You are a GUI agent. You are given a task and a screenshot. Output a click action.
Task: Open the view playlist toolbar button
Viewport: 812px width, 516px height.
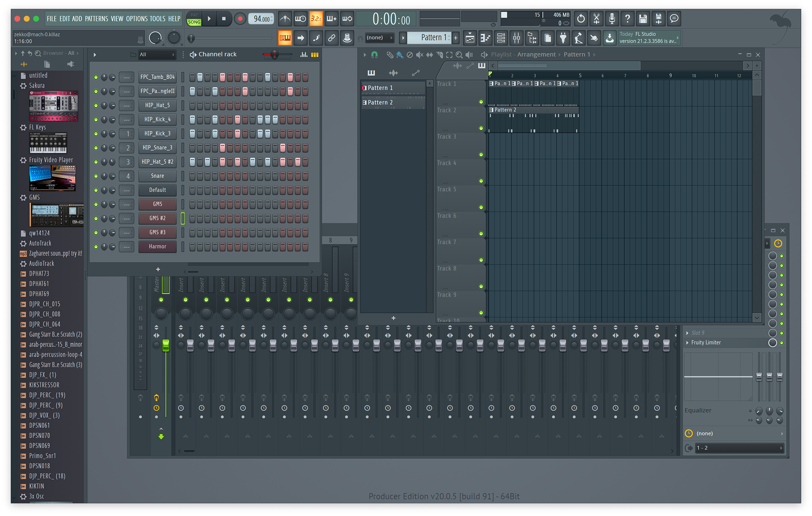coord(470,38)
